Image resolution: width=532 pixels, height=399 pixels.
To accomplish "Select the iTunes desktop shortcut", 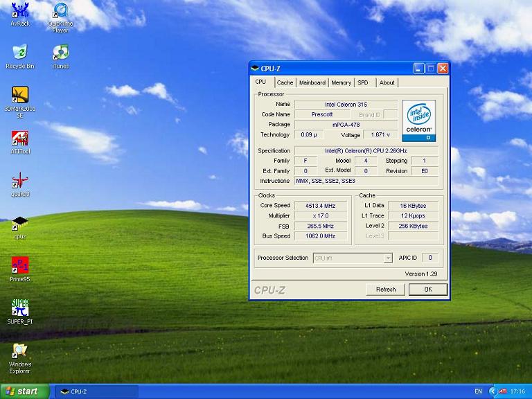I will click(x=60, y=57).
